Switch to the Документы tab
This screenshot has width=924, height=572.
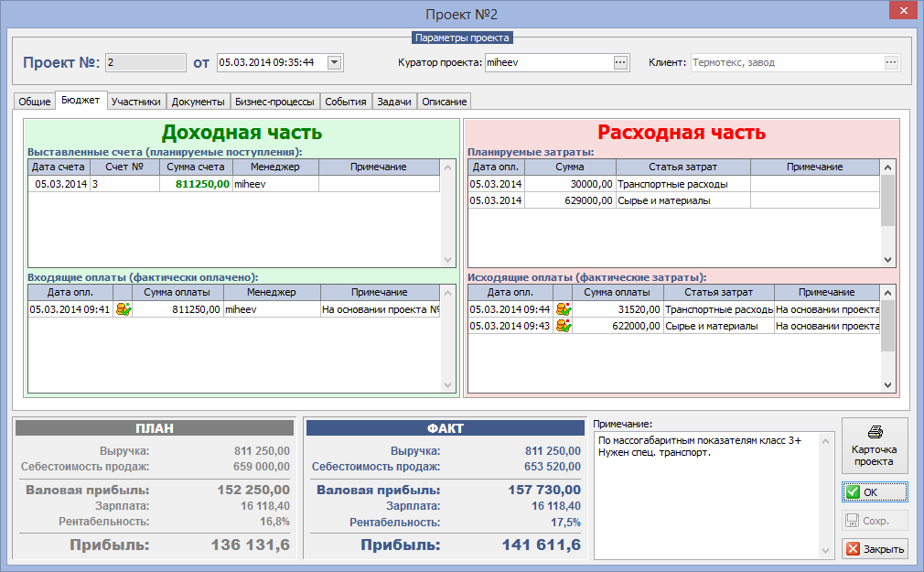click(198, 102)
